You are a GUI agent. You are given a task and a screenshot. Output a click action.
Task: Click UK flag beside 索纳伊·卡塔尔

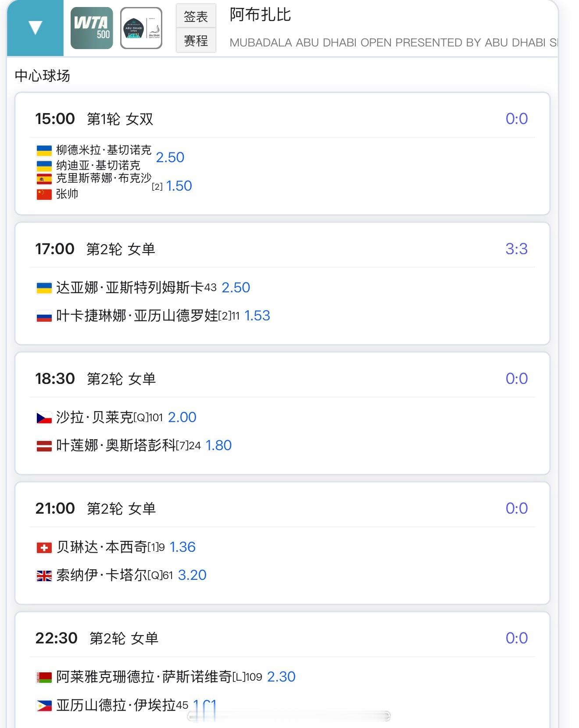click(x=44, y=575)
